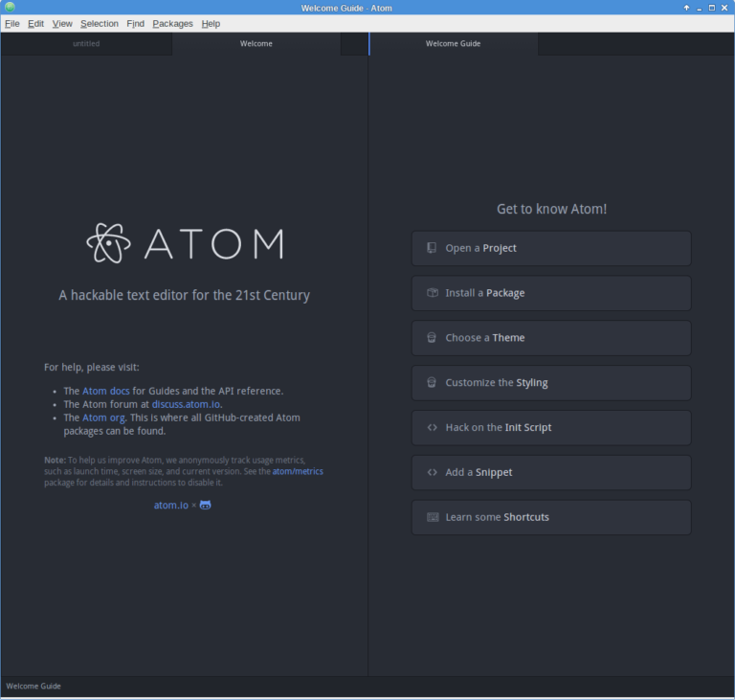
Task: Open the Edit menu
Action: (35, 23)
